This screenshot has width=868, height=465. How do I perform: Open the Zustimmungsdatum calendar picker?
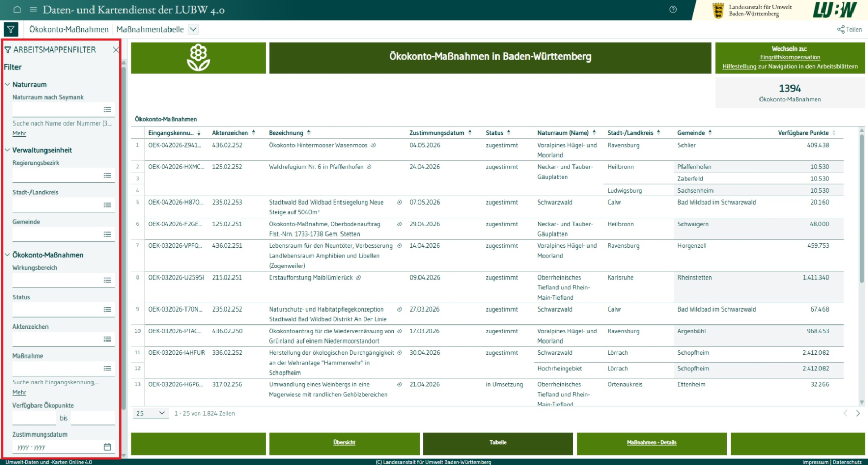click(x=107, y=447)
